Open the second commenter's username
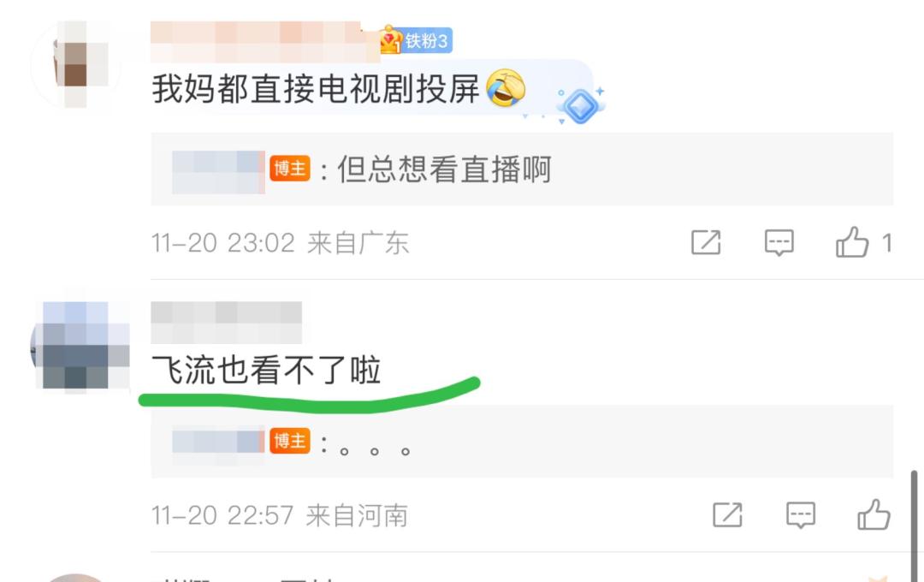This screenshot has width=924, height=582. point(226,322)
